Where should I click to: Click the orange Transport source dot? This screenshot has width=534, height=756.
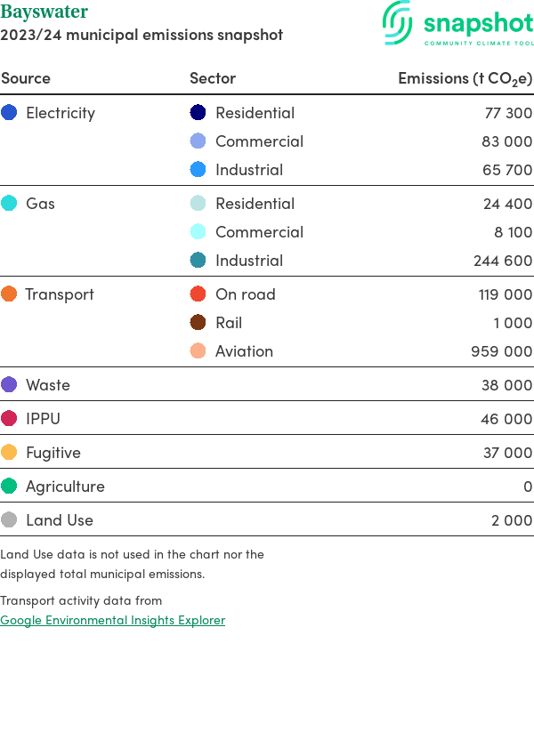(x=9, y=294)
